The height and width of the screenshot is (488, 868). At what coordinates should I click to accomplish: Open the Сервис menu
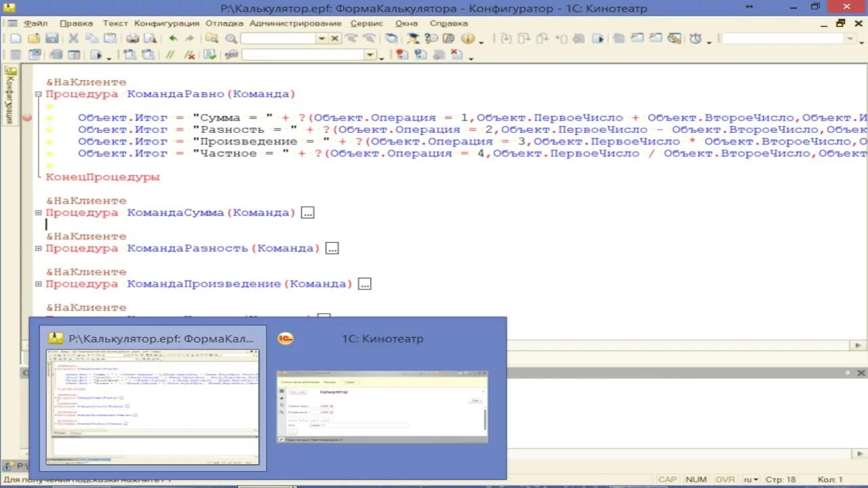pyautogui.click(x=366, y=23)
